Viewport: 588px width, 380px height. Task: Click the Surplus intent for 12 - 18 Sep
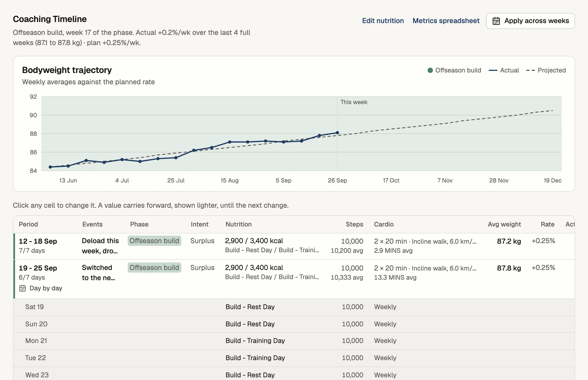tap(202, 241)
